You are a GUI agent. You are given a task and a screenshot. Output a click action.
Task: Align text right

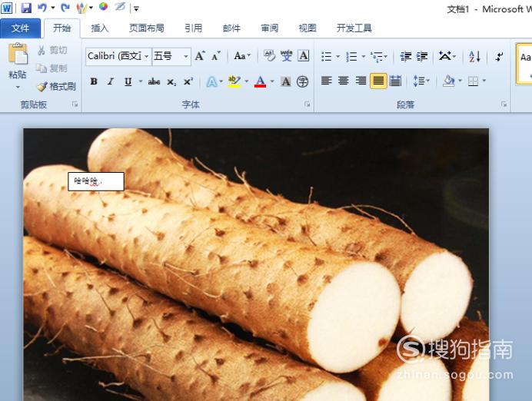[x=361, y=81]
